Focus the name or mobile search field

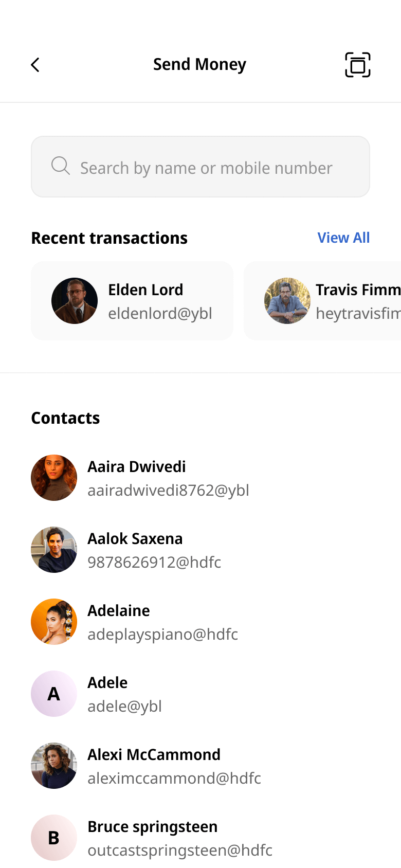(x=206, y=168)
